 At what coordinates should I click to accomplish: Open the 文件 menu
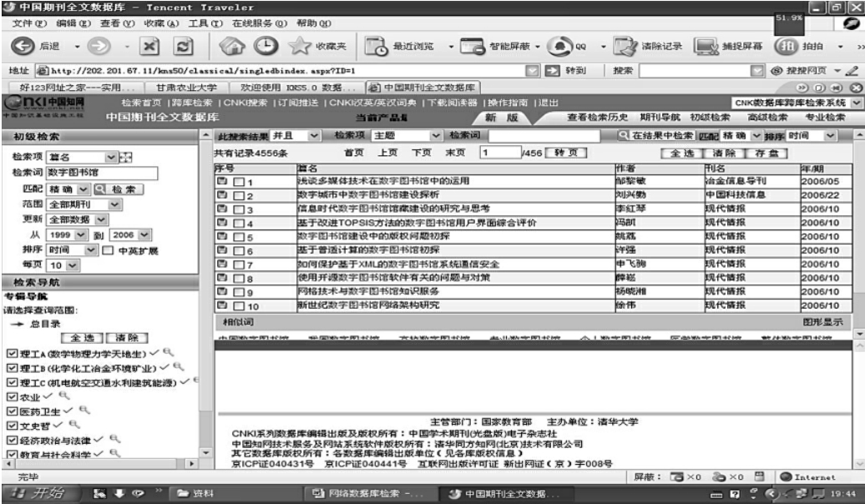29,23
